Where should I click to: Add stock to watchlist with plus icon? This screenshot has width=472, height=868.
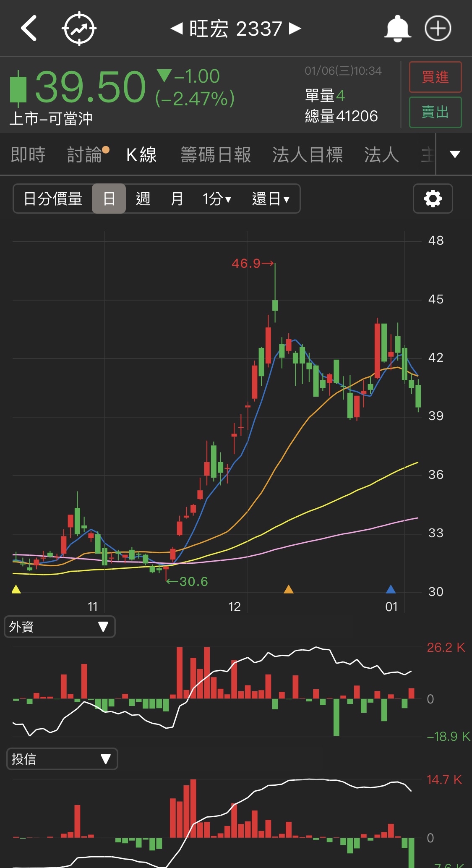pos(438,29)
